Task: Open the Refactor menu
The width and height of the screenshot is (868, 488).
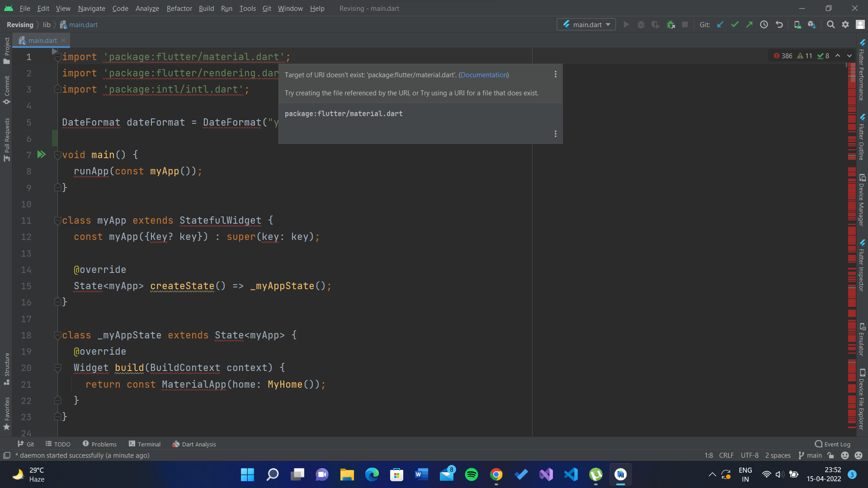Action: pos(179,8)
